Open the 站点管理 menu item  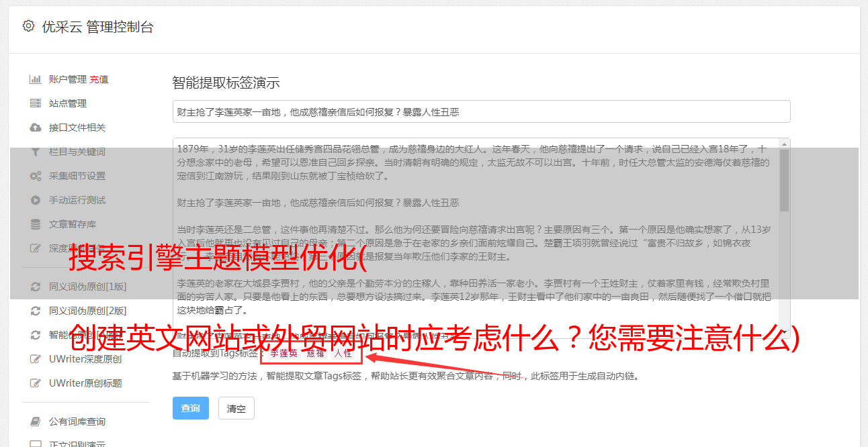[x=68, y=103]
